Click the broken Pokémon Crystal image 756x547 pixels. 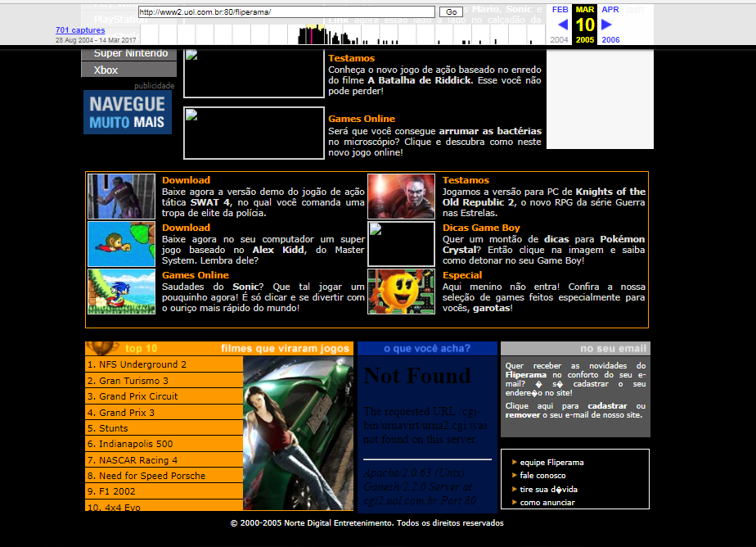pyautogui.click(x=401, y=244)
